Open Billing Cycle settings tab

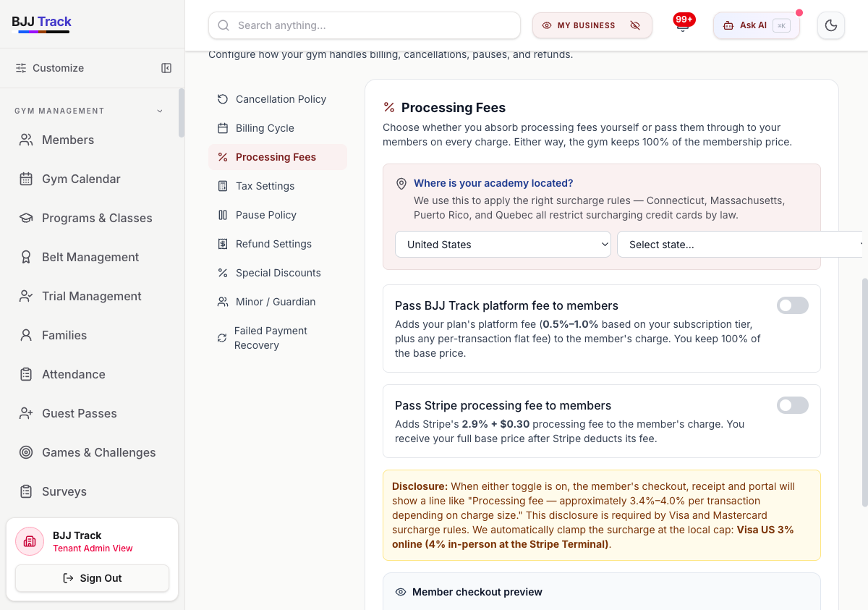[278, 128]
